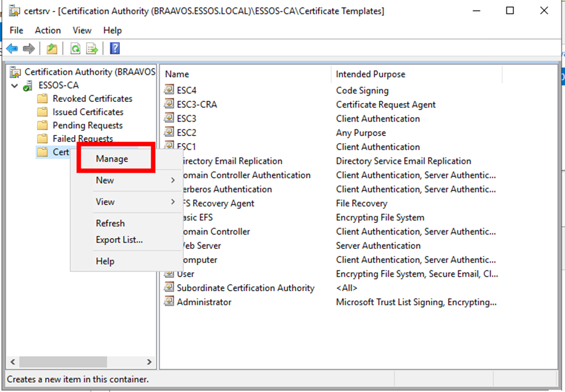This screenshot has width=565, height=392.
Task: Select the ESC4 certificate template icon
Action: (169, 90)
